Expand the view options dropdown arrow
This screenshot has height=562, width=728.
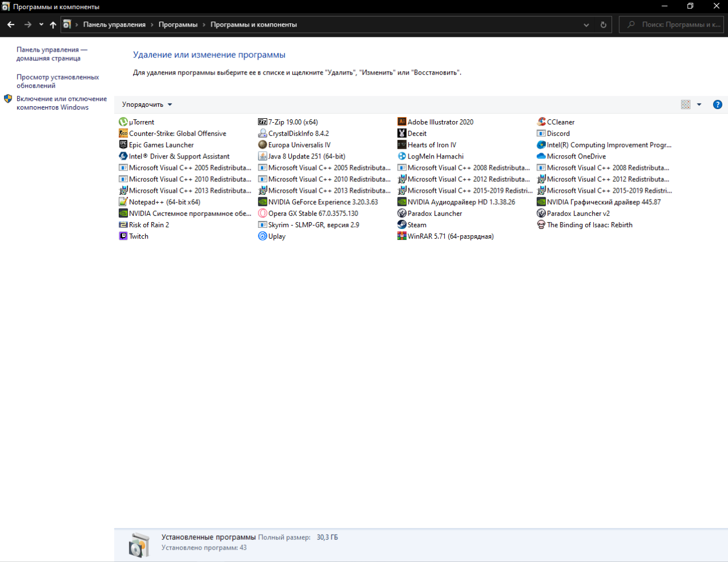[699, 105]
